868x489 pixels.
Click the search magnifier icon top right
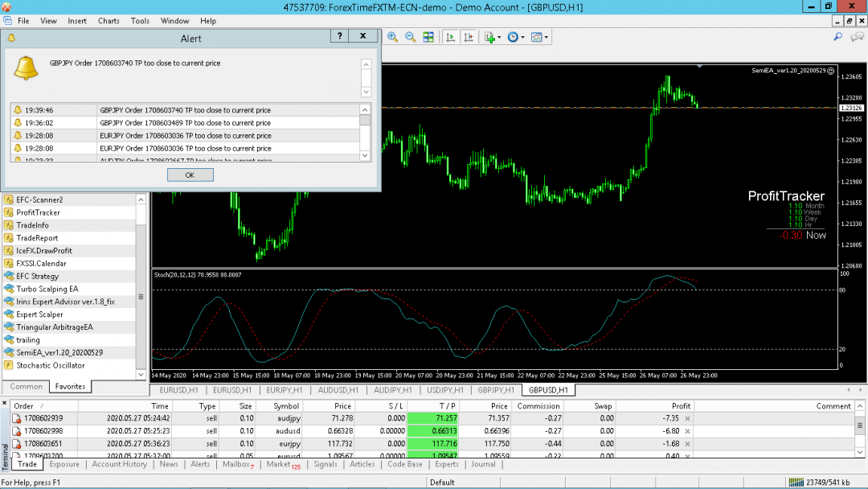pyautogui.click(x=839, y=37)
